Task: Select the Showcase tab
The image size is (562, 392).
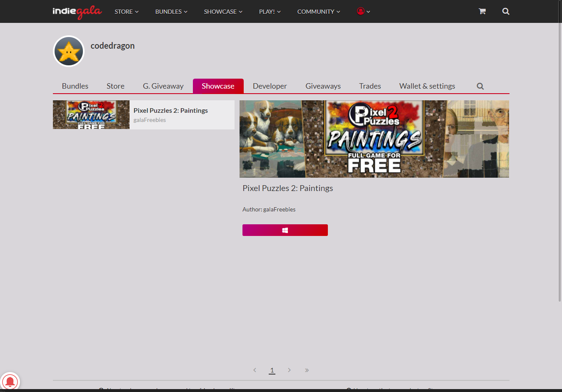Action: point(218,86)
